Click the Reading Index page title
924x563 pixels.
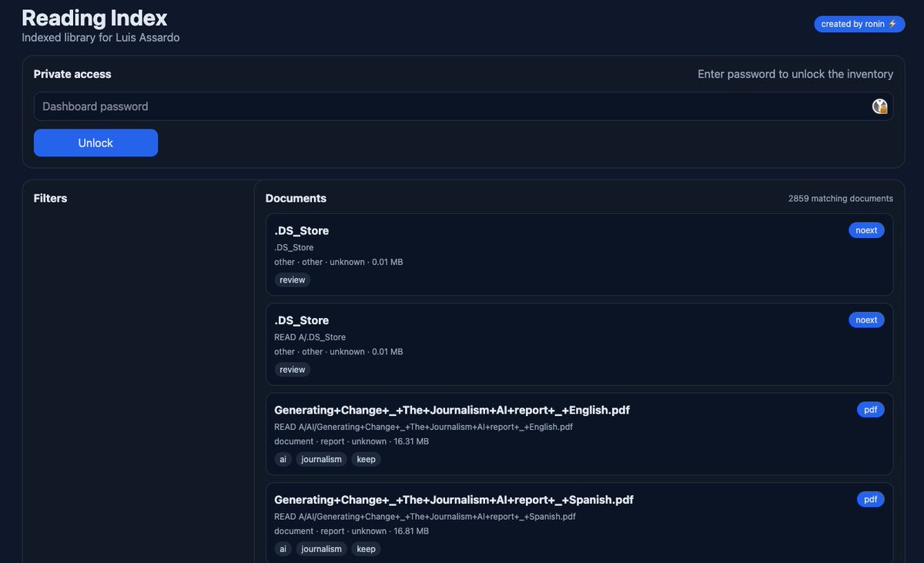pyautogui.click(x=95, y=18)
